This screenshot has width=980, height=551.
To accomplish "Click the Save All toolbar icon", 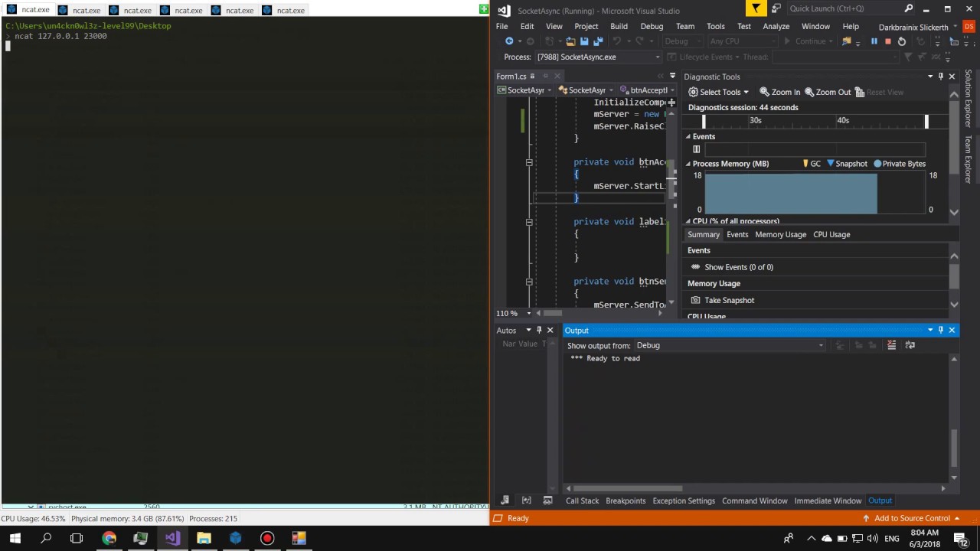I will click(x=598, y=41).
